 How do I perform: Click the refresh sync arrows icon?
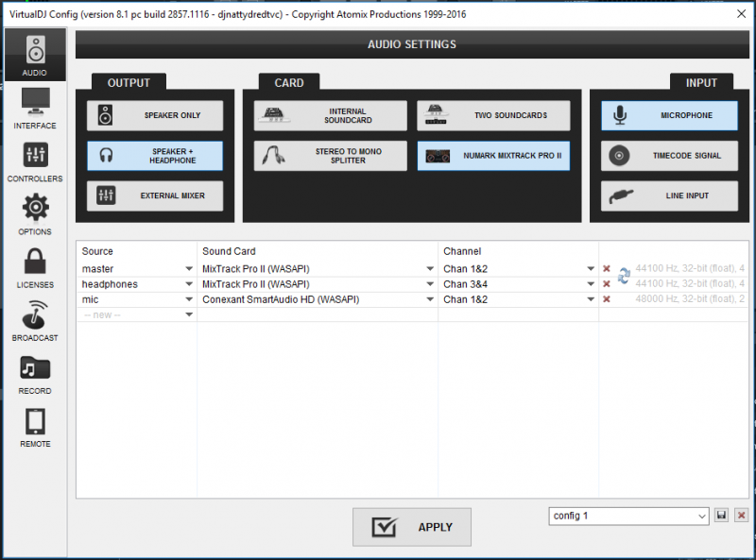tap(624, 276)
